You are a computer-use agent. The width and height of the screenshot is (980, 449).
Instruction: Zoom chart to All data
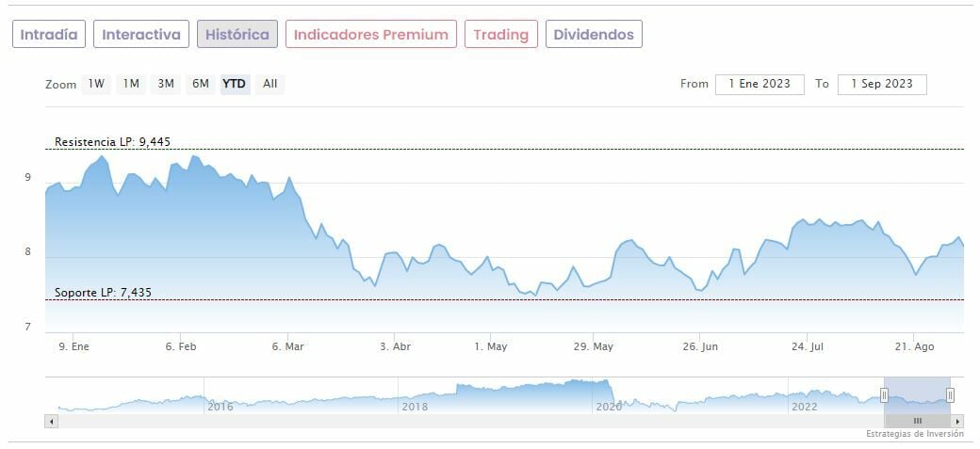point(270,84)
